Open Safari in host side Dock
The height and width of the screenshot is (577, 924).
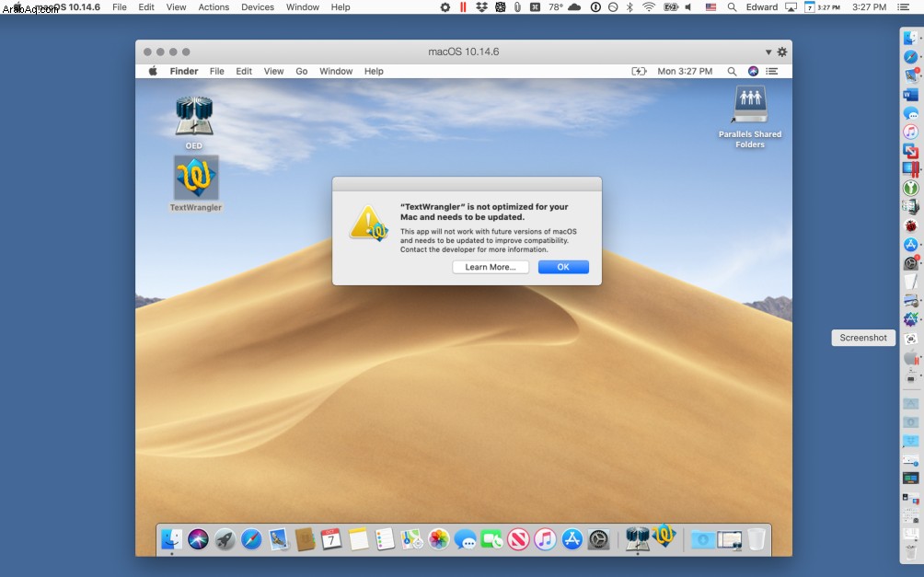[910, 56]
